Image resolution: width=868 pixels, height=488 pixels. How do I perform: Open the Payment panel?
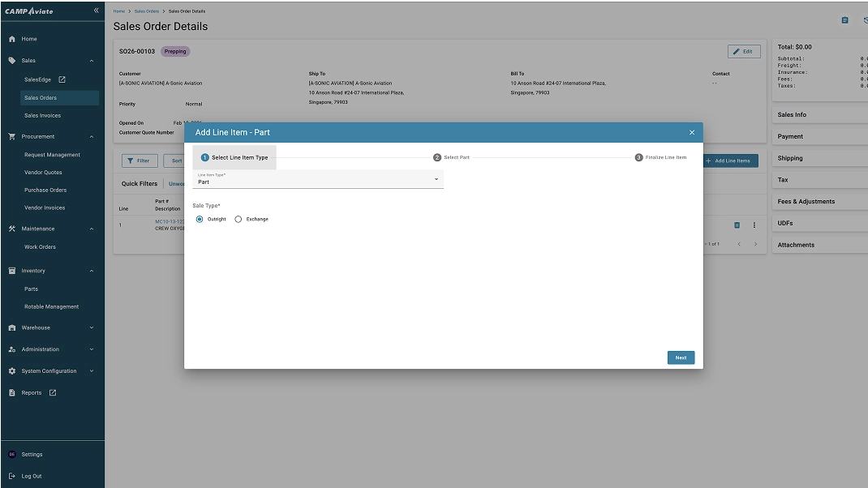pos(820,136)
